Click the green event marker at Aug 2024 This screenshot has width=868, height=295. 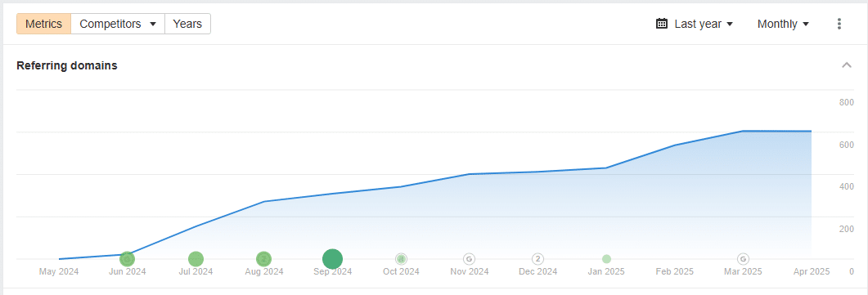pyautogui.click(x=264, y=258)
